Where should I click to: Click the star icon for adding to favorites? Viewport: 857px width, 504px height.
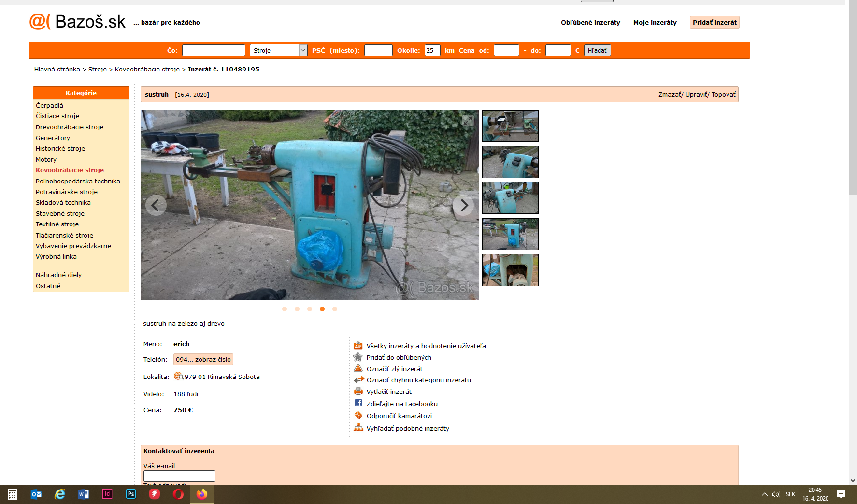tap(357, 357)
